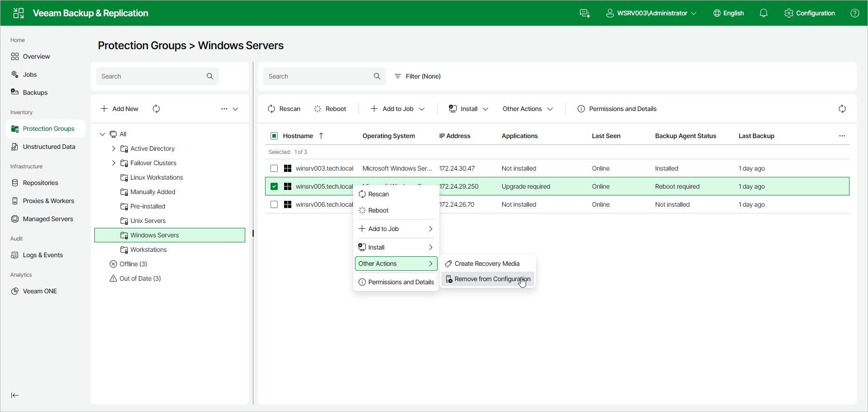Open Jobs in the sidebar
This screenshot has width=868, height=412.
(x=46, y=74)
